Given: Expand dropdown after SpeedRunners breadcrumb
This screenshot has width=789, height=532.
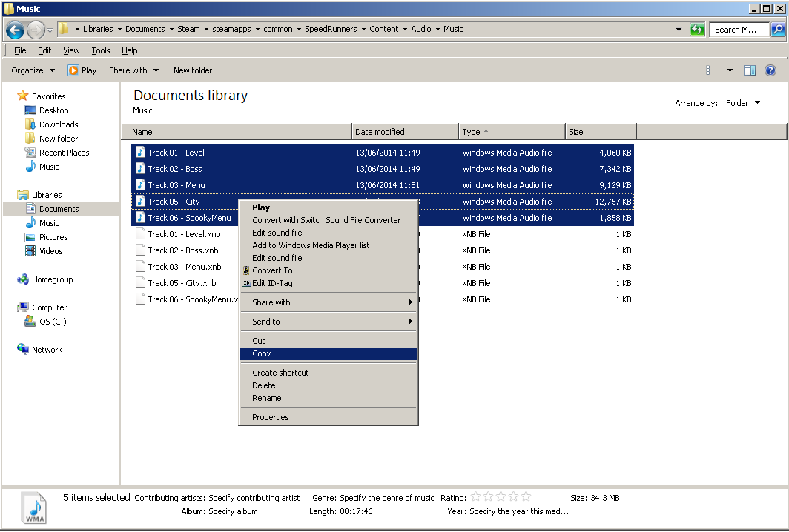Looking at the screenshot, I should pyautogui.click(x=363, y=29).
